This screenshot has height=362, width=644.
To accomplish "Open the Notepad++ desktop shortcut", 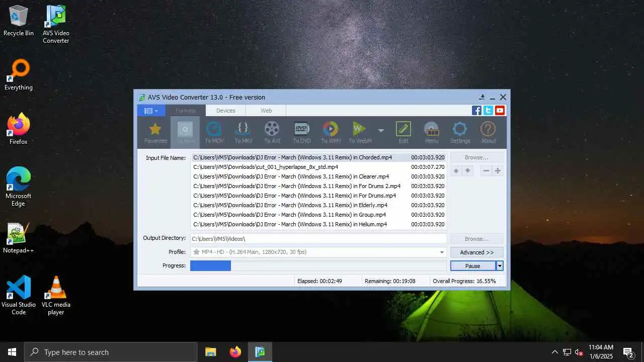I will pyautogui.click(x=19, y=238).
